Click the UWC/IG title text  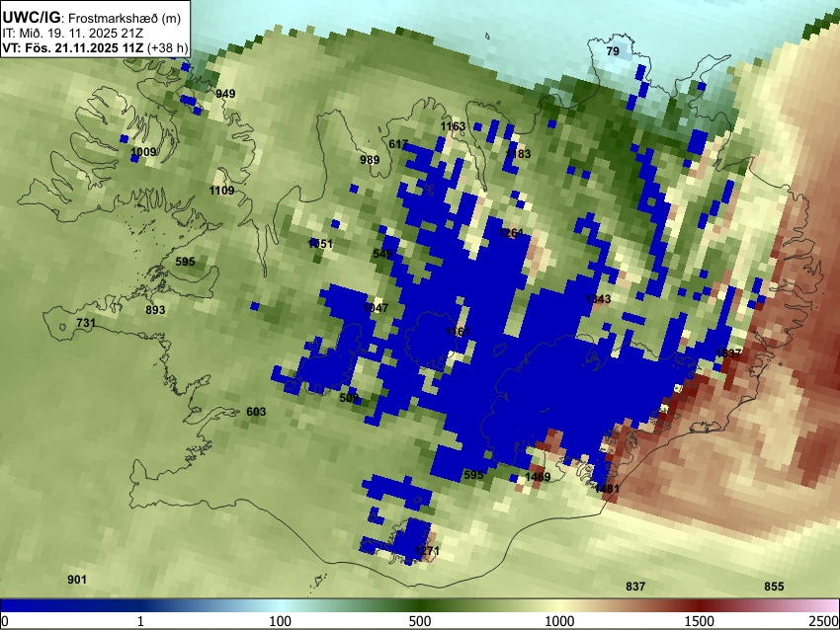[x=31, y=17]
